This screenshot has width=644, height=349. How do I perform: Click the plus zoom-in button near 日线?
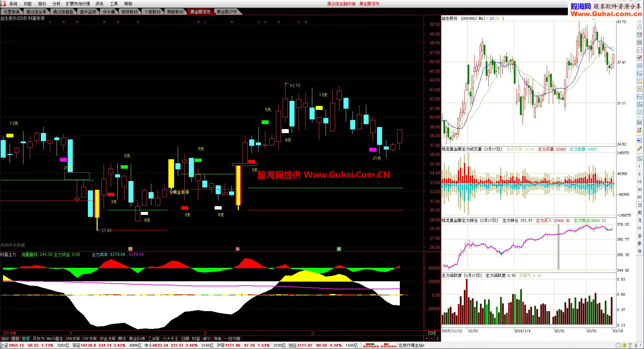tap(427, 339)
